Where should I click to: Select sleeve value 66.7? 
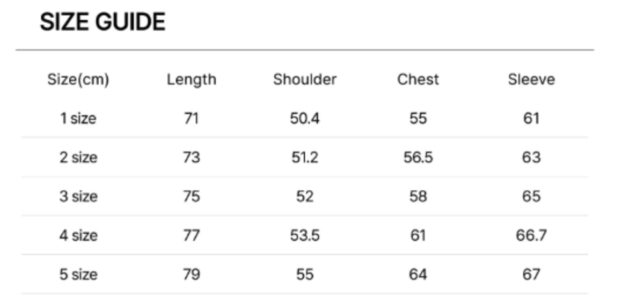click(531, 235)
